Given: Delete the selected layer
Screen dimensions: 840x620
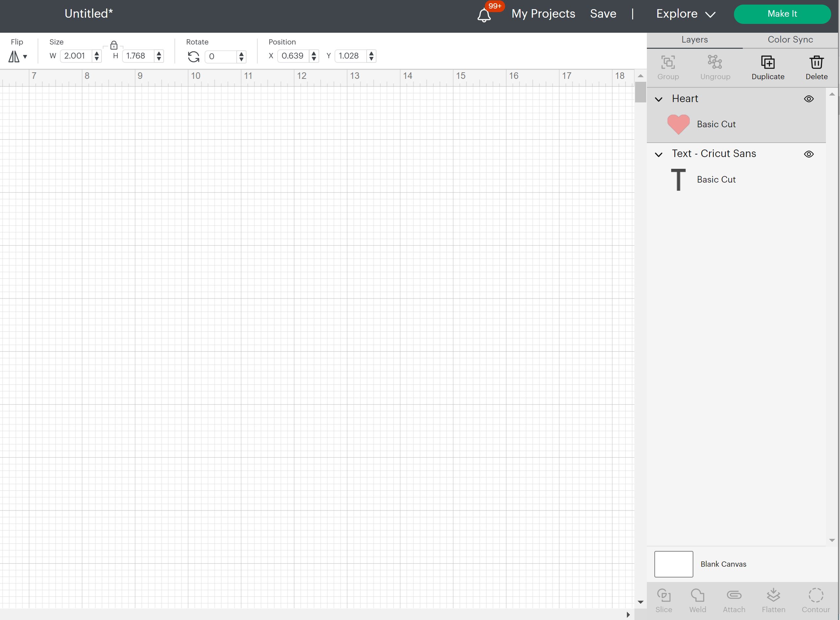Looking at the screenshot, I should tap(816, 67).
